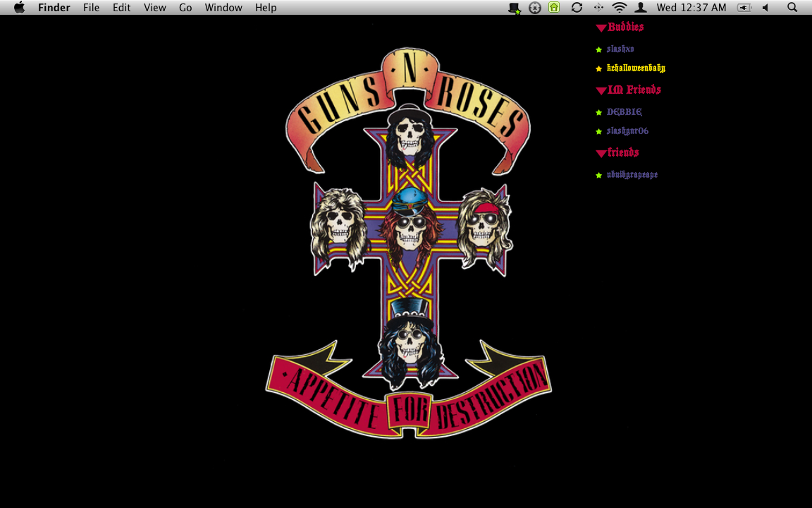The height and width of the screenshot is (508, 812).
Task: Open Spotlight search magnifier
Action: (x=792, y=7)
